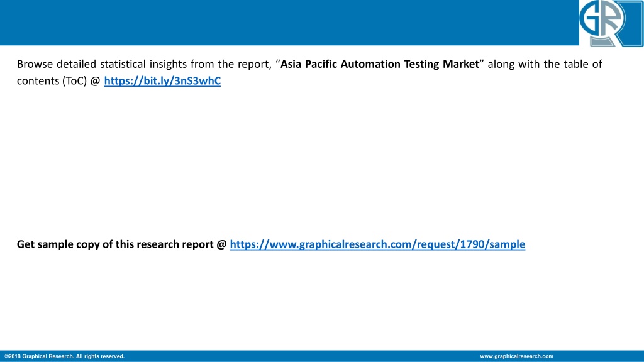Click the blue header banner
The height and width of the screenshot is (362, 644).
tap(289, 23)
